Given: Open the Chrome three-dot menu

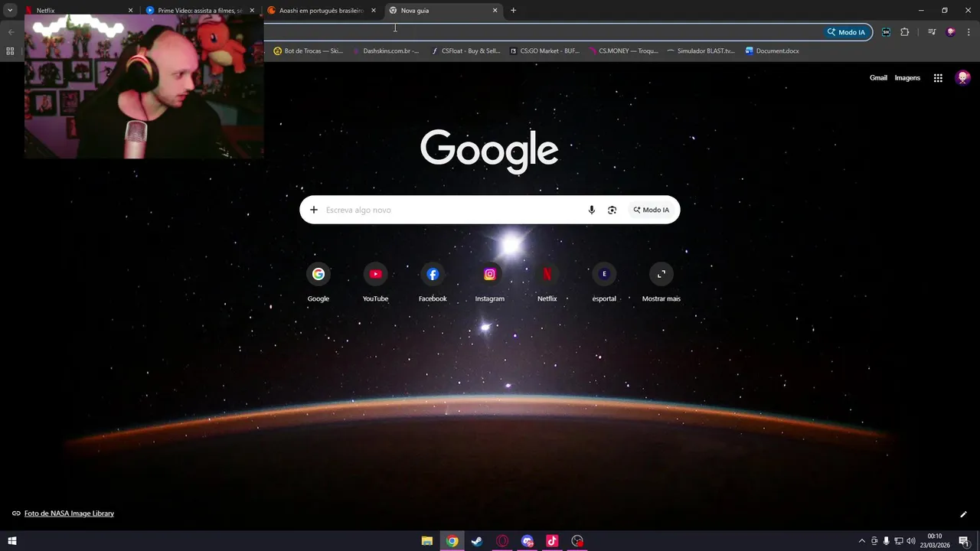Looking at the screenshot, I should point(969,32).
